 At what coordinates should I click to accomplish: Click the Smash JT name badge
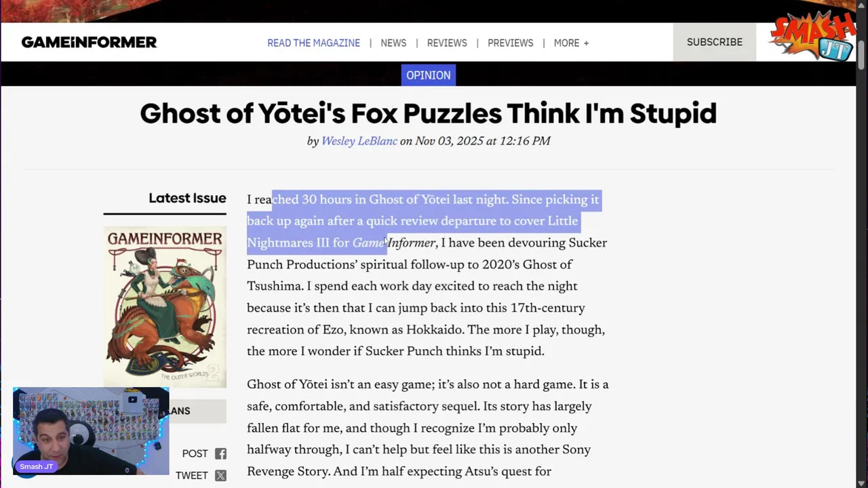coord(36,466)
